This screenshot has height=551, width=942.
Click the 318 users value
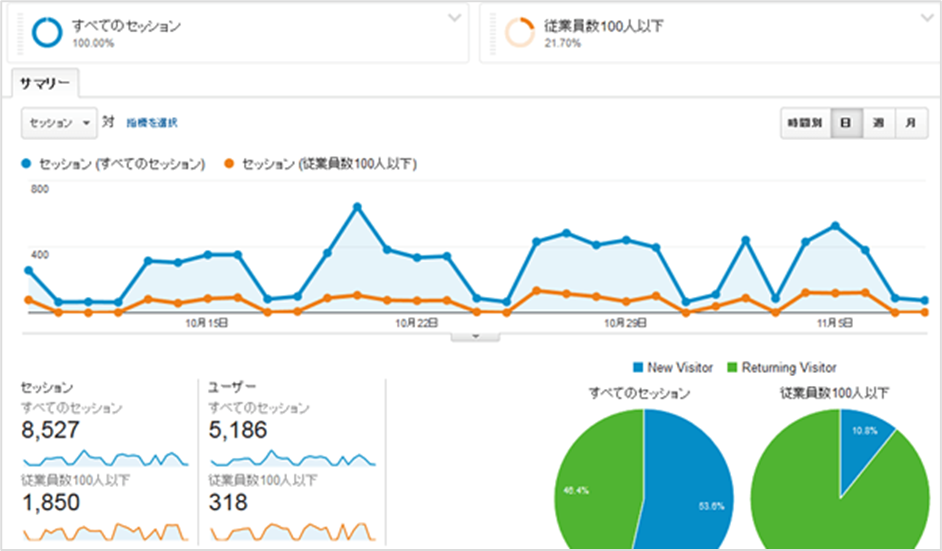(x=228, y=502)
